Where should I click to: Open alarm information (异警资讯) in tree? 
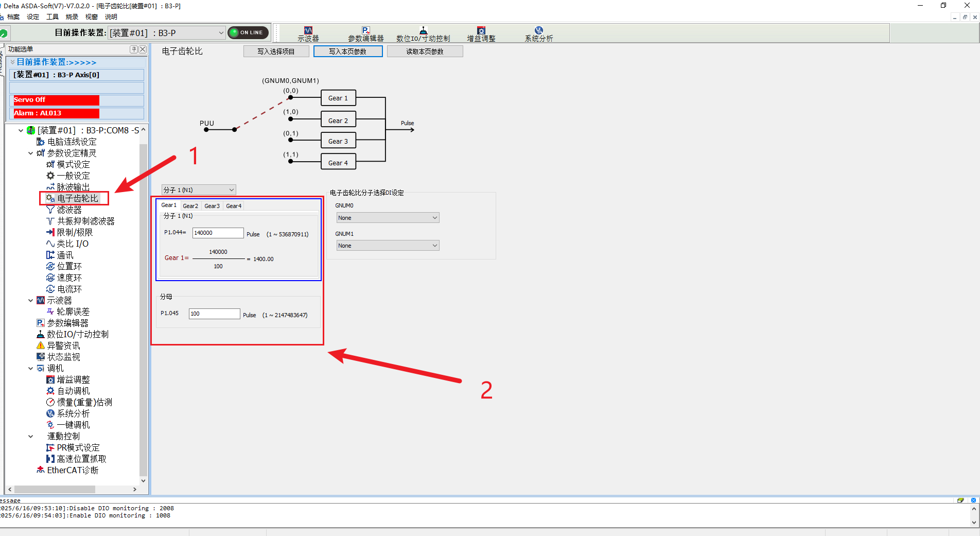(63, 345)
